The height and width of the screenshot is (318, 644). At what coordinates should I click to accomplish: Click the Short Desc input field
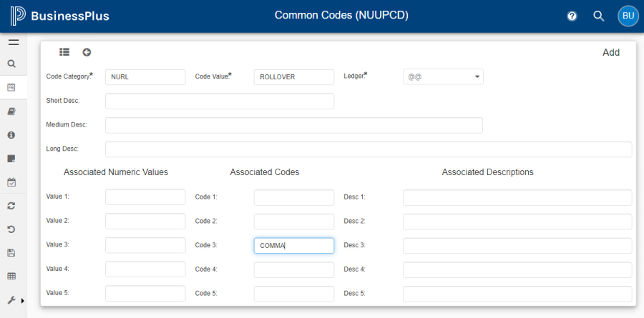[x=219, y=101]
